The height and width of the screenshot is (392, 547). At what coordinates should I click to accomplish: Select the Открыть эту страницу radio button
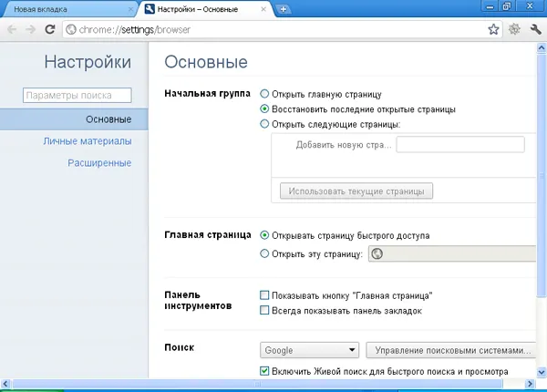264,253
